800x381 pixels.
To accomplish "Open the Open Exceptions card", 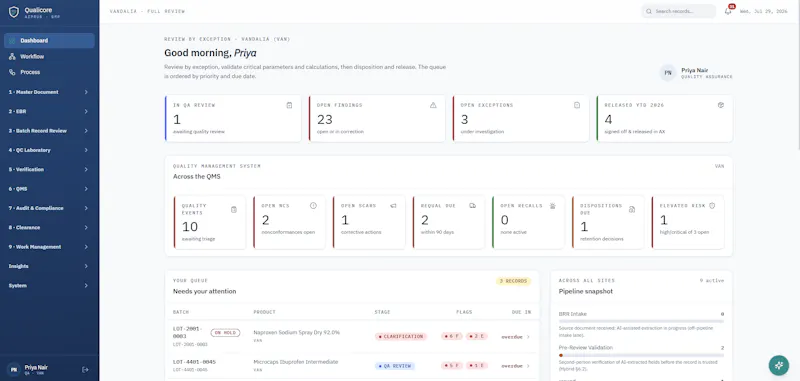I will pyautogui.click(x=521, y=118).
